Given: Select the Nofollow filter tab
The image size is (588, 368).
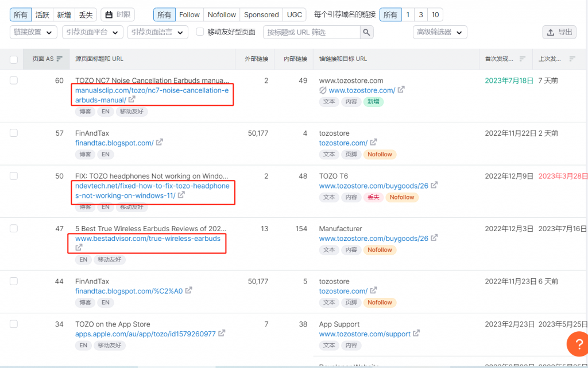Looking at the screenshot, I should pos(222,14).
